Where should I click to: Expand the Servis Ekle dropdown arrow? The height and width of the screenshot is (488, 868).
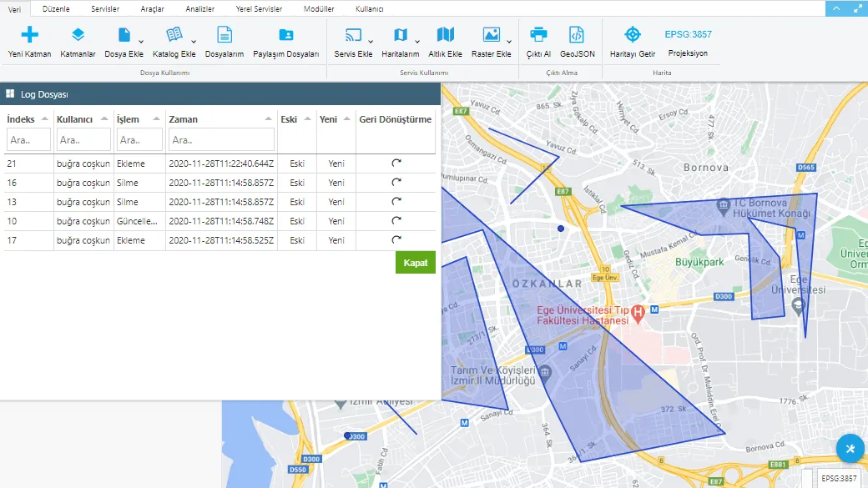(x=371, y=42)
